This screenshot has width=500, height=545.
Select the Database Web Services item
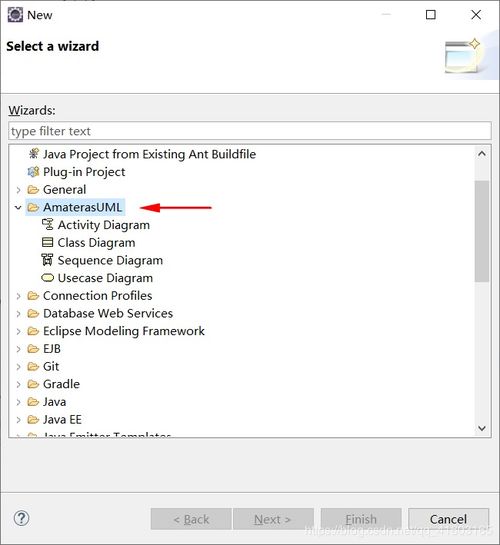click(108, 313)
